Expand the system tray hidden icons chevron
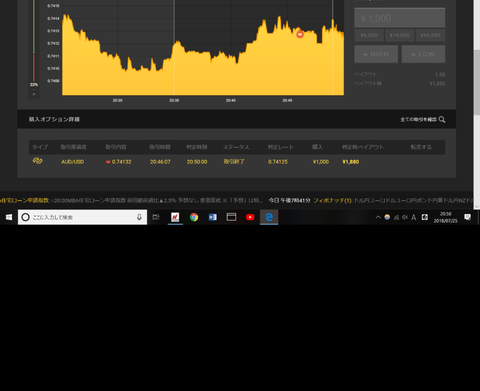Viewport: 480px width, 391px height. (x=378, y=217)
